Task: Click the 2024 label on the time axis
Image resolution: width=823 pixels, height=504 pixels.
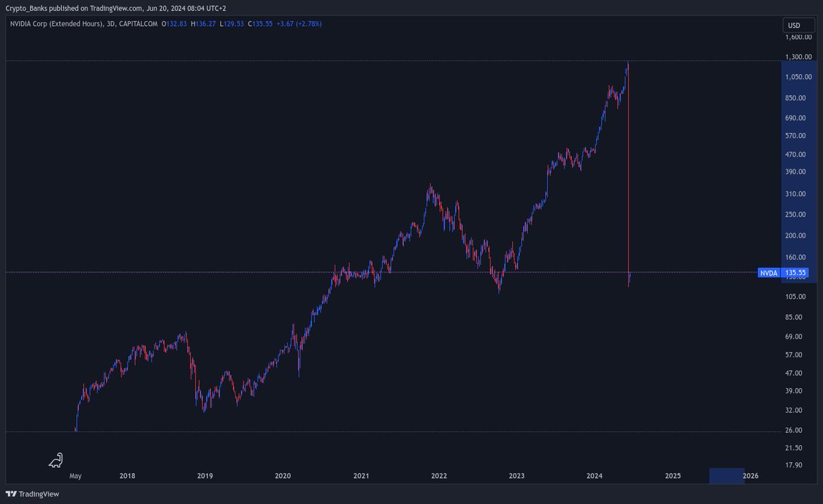Action: pyautogui.click(x=595, y=476)
